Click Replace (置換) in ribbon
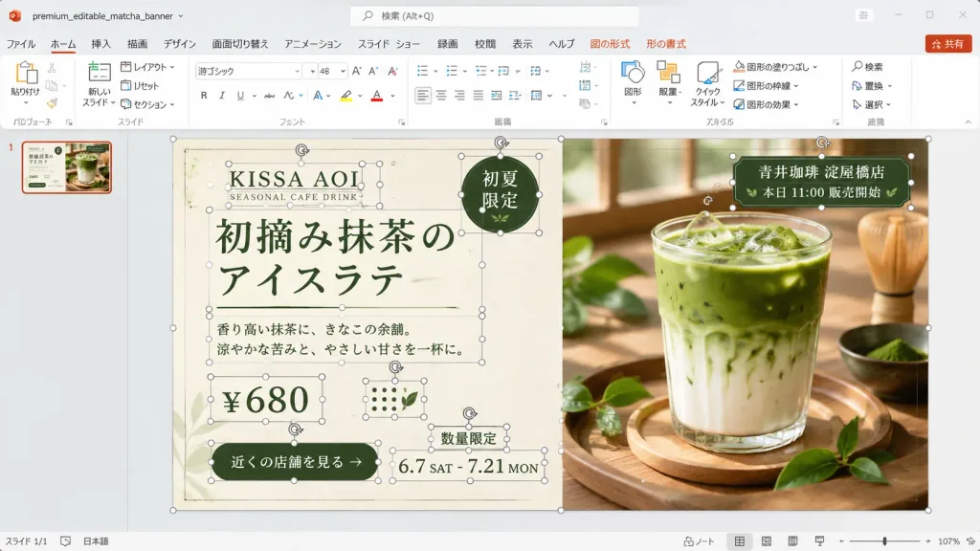 coord(871,85)
